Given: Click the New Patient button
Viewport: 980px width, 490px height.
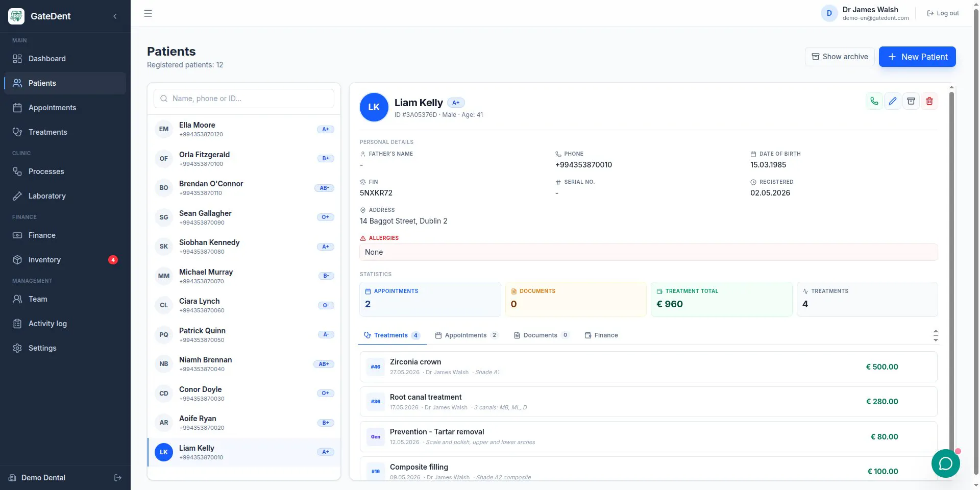Looking at the screenshot, I should tap(917, 57).
